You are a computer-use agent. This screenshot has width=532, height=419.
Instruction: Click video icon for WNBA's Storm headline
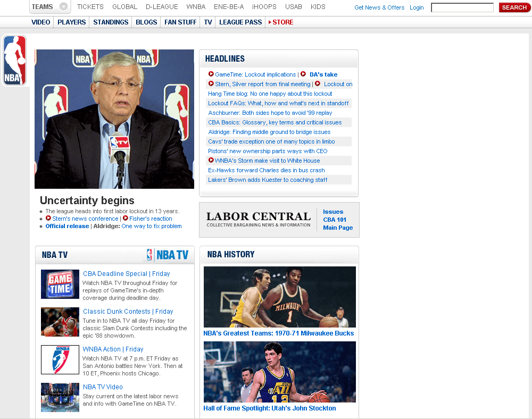pyautogui.click(x=211, y=160)
